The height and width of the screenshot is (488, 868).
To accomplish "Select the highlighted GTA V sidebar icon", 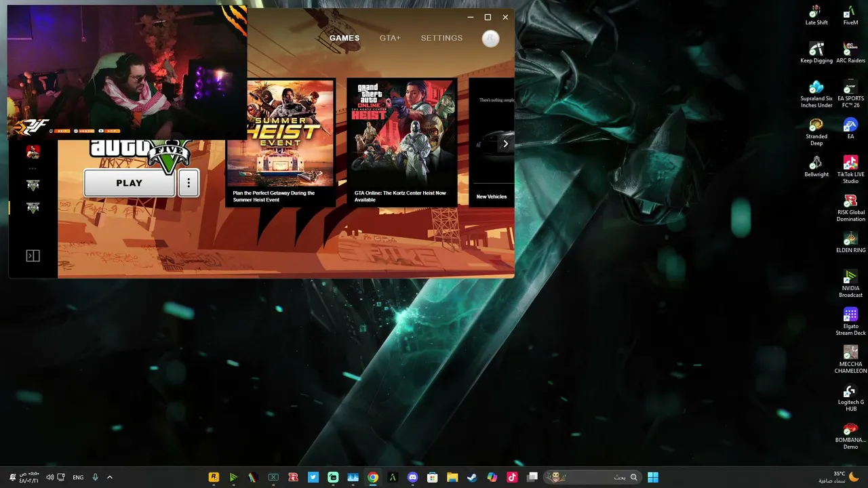I will click(x=33, y=207).
